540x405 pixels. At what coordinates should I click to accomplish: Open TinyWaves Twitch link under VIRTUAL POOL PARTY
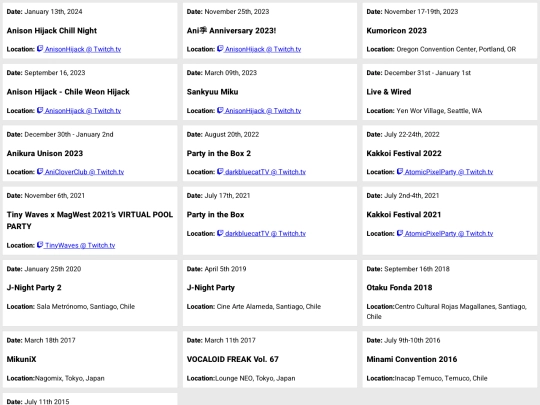tap(76, 245)
